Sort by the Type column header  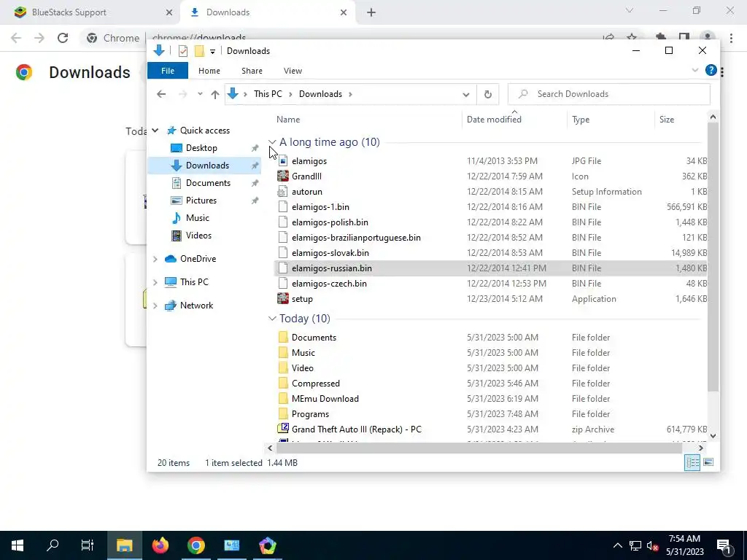coord(580,120)
